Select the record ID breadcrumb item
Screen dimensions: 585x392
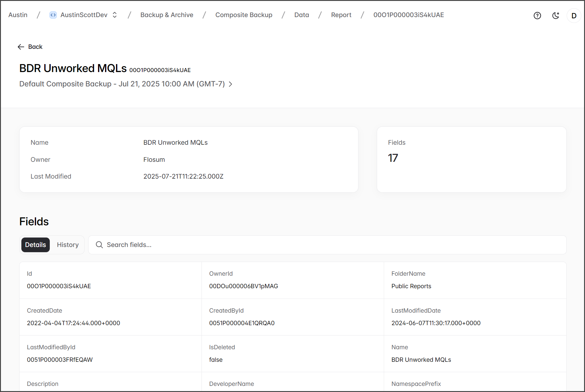[x=409, y=15]
